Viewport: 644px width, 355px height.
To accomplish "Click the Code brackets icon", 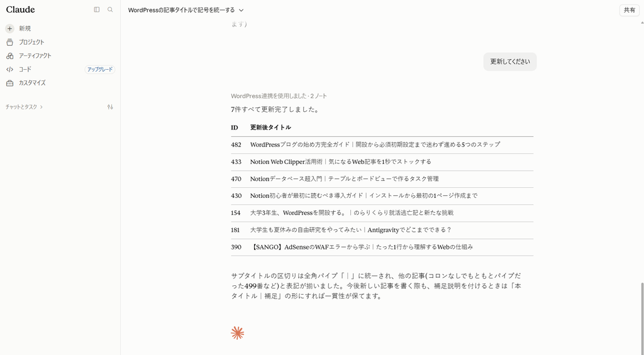I will click(10, 69).
